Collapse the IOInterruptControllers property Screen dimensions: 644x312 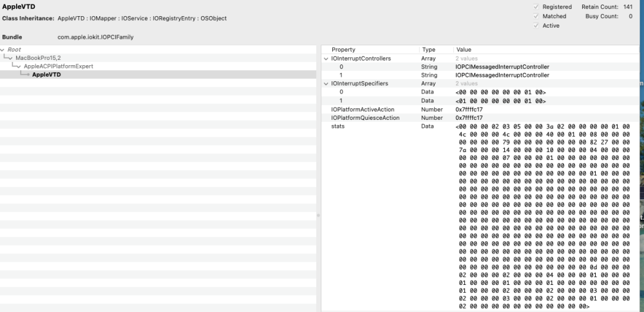point(326,59)
